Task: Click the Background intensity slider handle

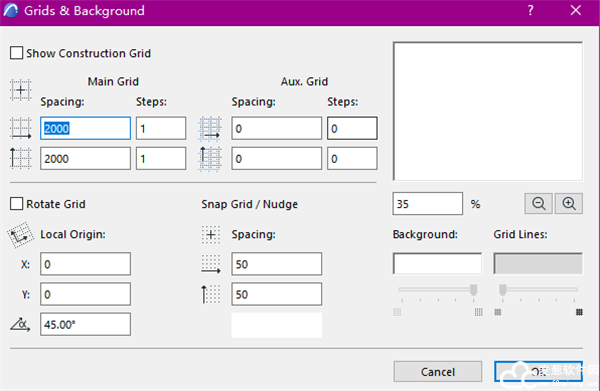Action: coord(473,290)
